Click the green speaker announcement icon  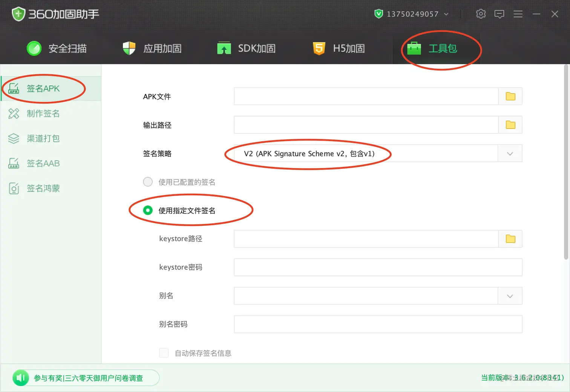point(21,378)
